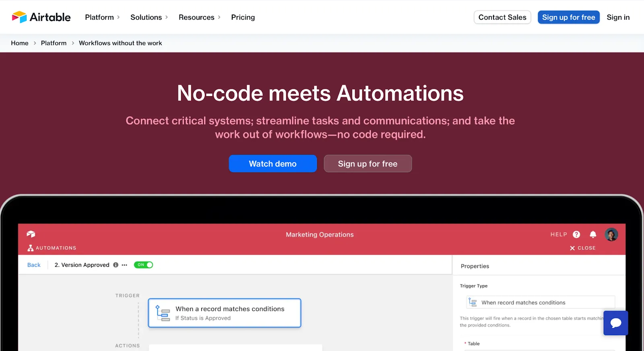The image size is (644, 351).
Task: Click the Back link in automation editor
Action: [x=34, y=265]
